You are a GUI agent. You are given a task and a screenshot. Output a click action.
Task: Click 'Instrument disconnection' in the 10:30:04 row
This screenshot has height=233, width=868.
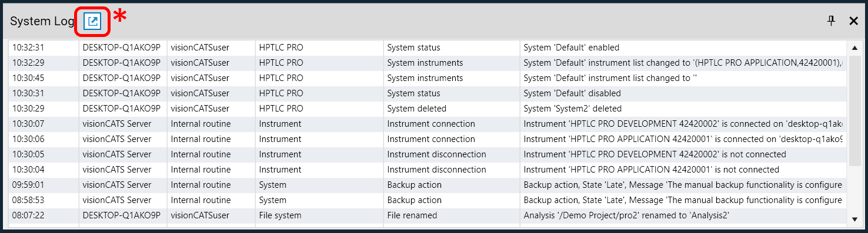tap(436, 170)
